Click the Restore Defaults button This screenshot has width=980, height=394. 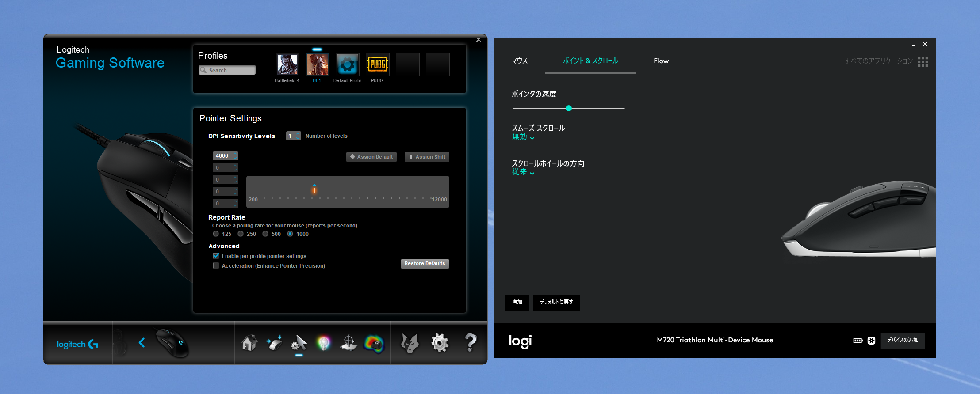(425, 264)
